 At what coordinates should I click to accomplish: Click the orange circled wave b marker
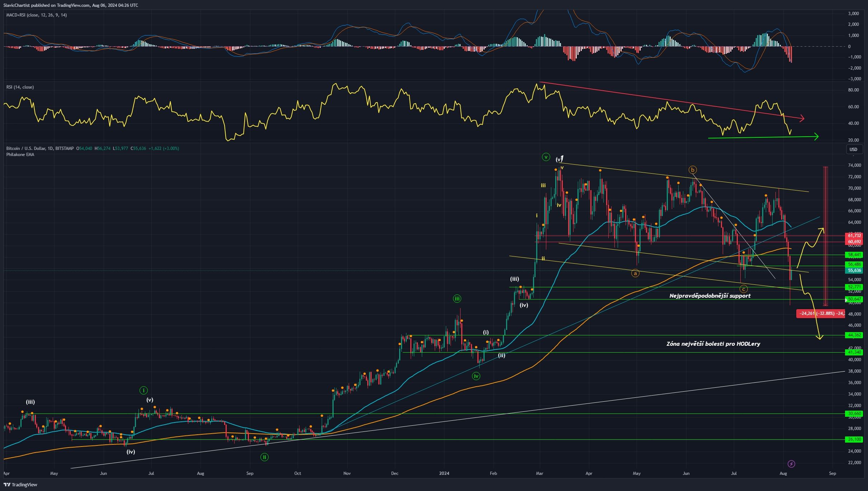(693, 170)
